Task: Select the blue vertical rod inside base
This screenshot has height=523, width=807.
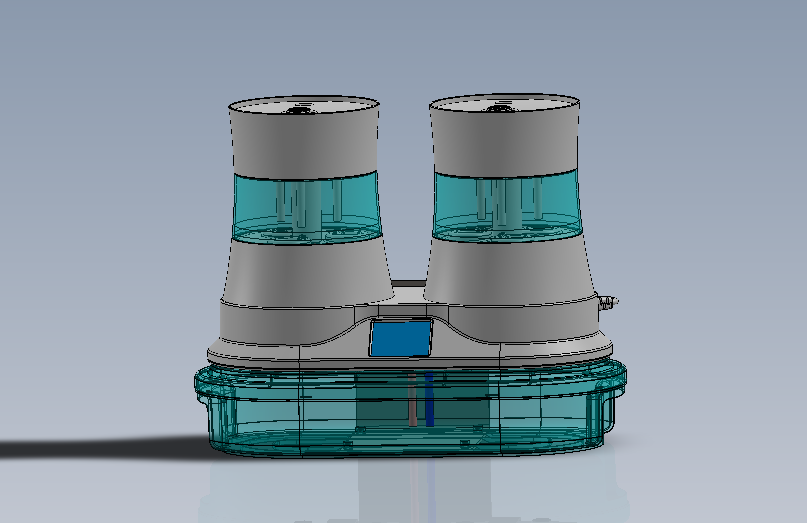Action: [x=430, y=399]
